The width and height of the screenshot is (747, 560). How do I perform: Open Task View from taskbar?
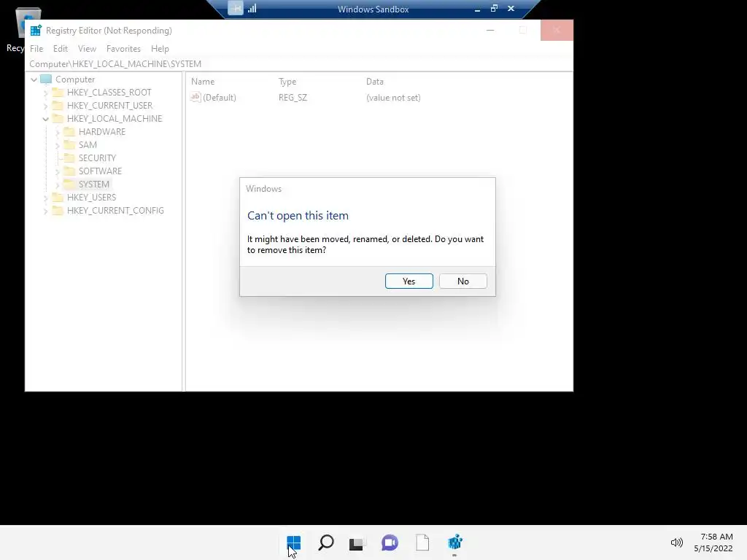click(357, 542)
